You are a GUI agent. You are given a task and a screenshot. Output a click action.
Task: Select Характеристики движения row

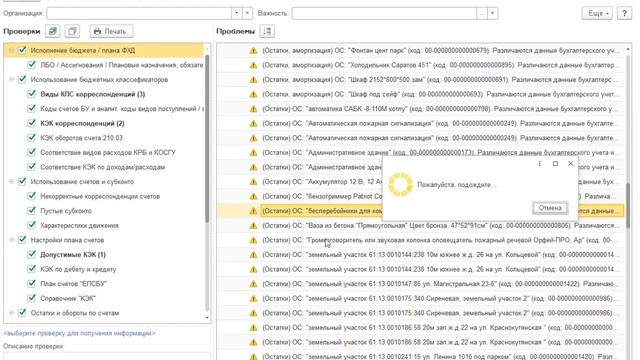(80, 225)
